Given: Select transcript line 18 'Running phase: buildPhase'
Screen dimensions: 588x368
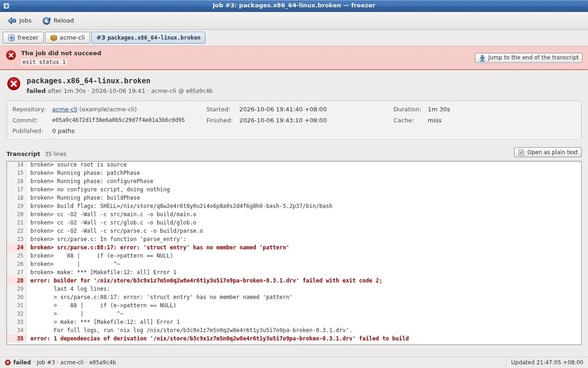Looking at the screenshot, I should click(x=294, y=198).
